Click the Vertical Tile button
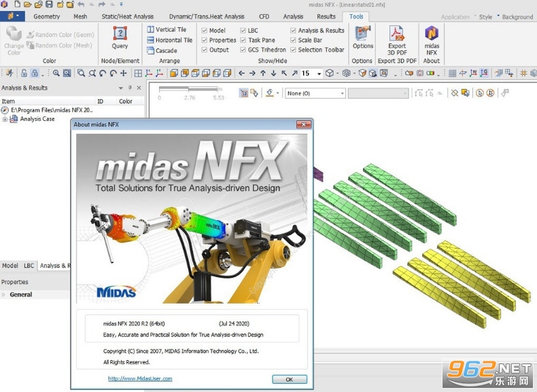This screenshot has width=537, height=392. click(x=167, y=30)
